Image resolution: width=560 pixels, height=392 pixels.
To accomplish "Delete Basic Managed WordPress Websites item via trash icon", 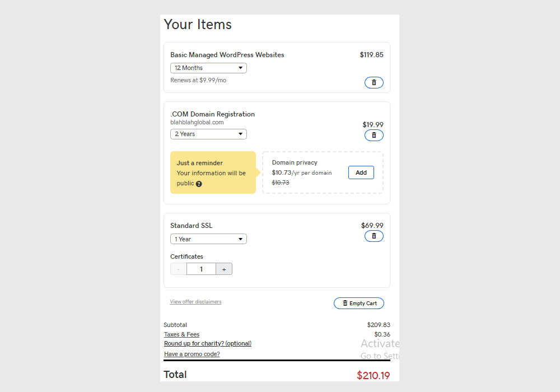I will click(374, 82).
